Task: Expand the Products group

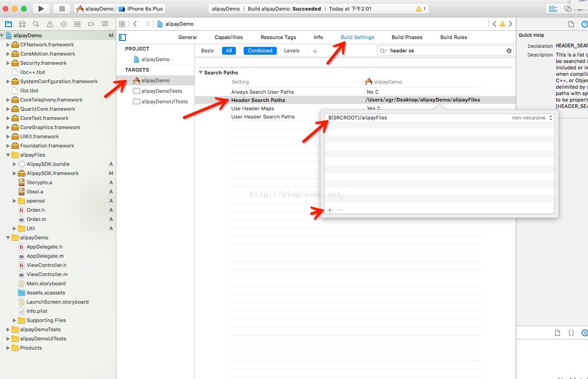Action: (8, 348)
